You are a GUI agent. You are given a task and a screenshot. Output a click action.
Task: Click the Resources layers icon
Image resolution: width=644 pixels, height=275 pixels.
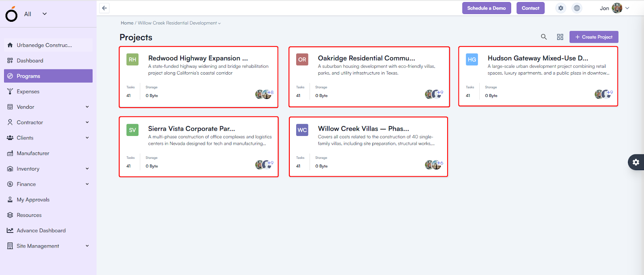(10, 215)
